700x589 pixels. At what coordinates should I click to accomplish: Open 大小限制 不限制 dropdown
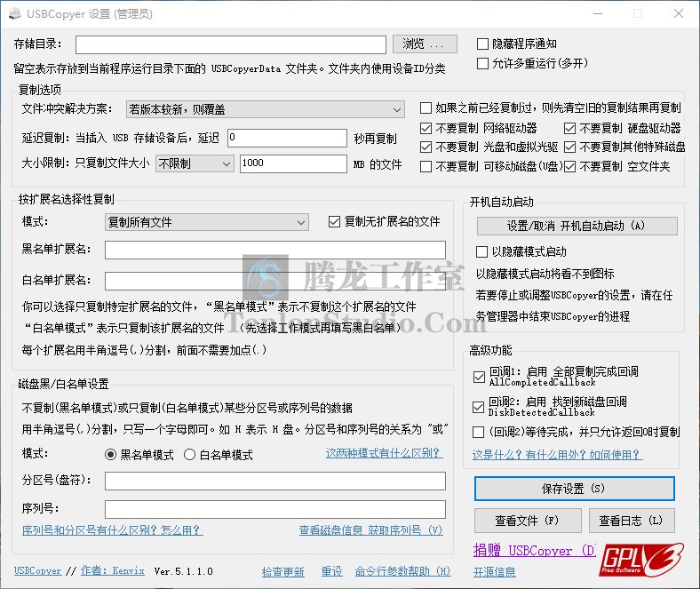[195, 163]
